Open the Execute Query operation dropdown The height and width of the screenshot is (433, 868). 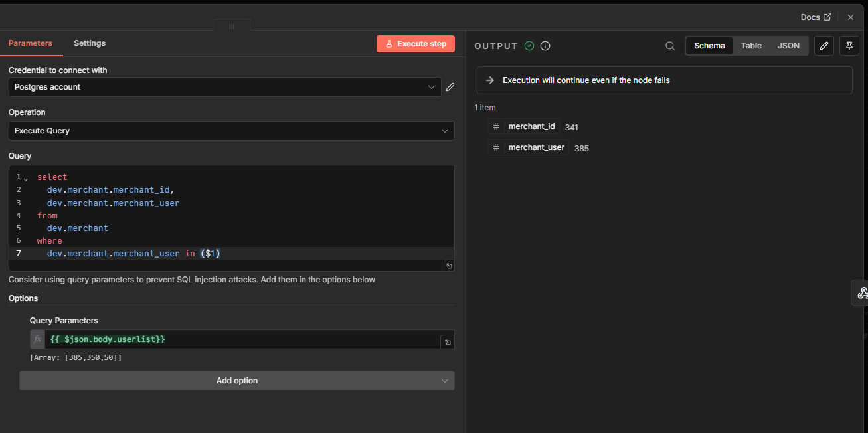(231, 131)
